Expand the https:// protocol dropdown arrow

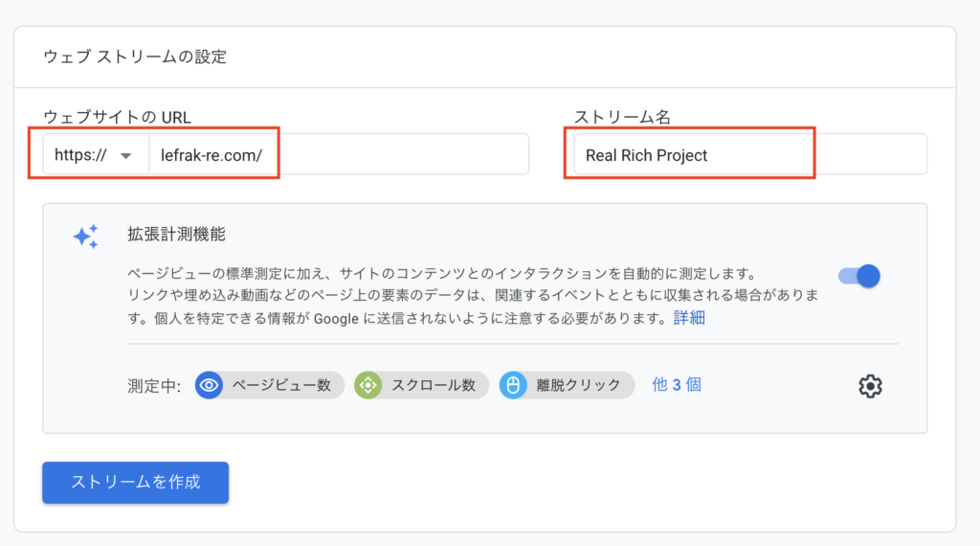[x=125, y=155]
